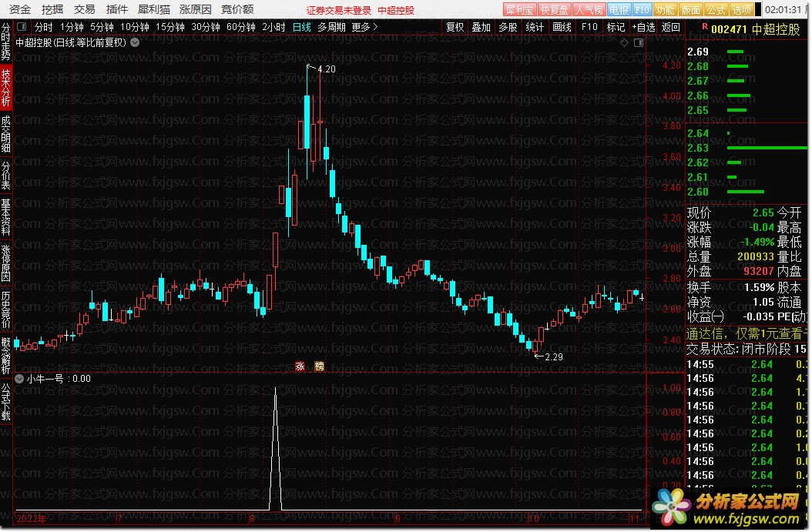Click the 快复盘 button
Screen dimensions: 812x532
pyautogui.click(x=554, y=10)
